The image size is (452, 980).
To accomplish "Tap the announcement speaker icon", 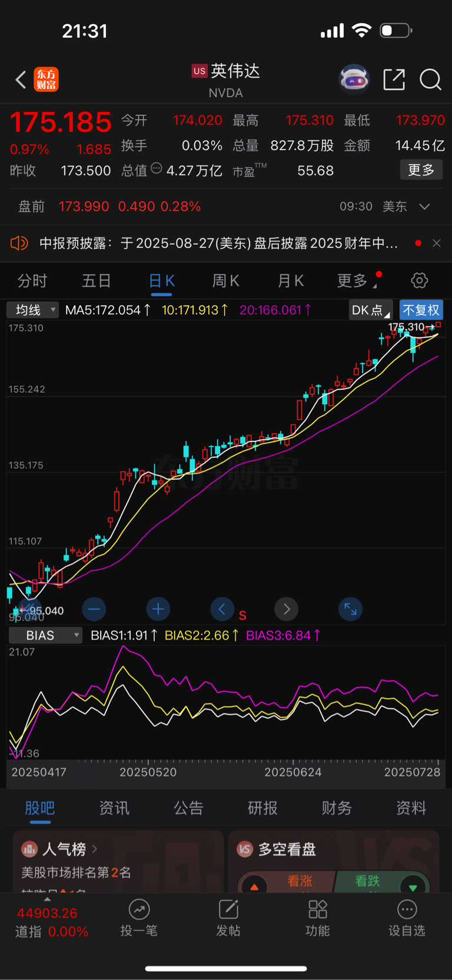I will (19, 242).
